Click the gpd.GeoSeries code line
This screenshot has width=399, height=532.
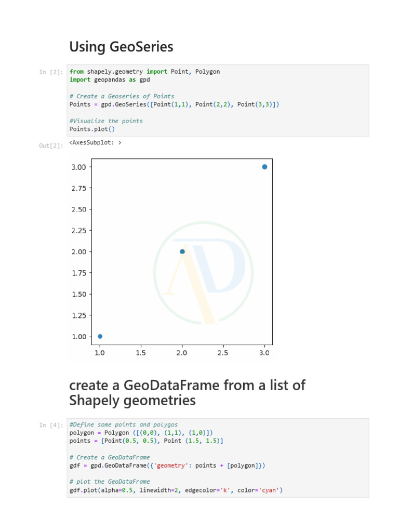click(x=174, y=104)
